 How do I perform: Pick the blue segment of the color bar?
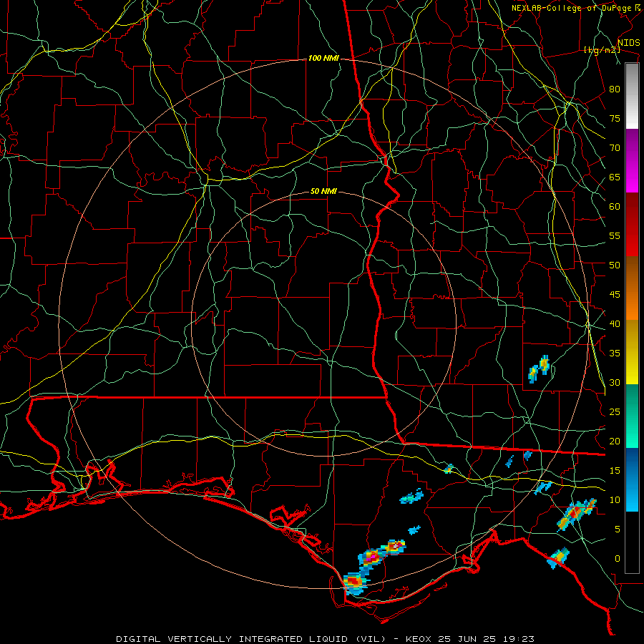[x=632, y=479]
